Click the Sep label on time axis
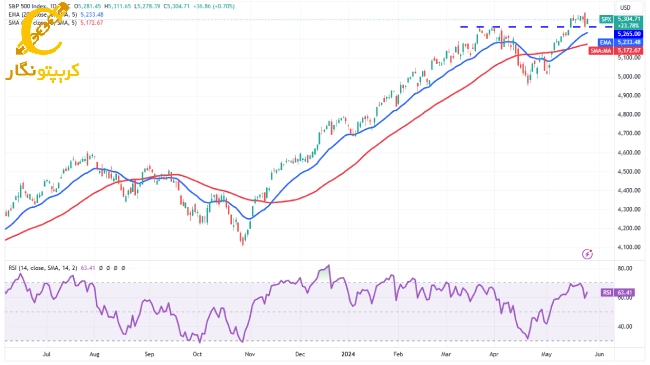This screenshot has width=650, height=365. click(149, 354)
